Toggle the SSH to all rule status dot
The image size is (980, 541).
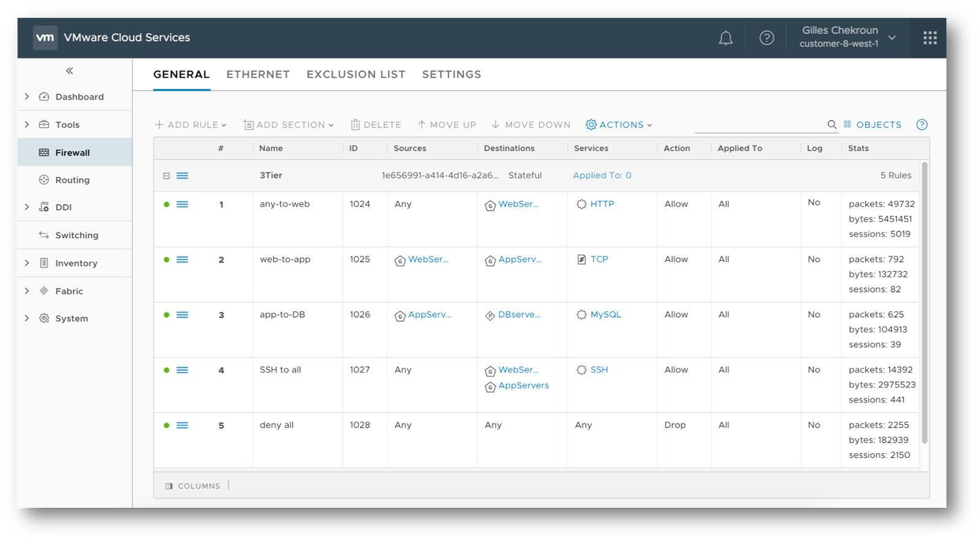167,370
